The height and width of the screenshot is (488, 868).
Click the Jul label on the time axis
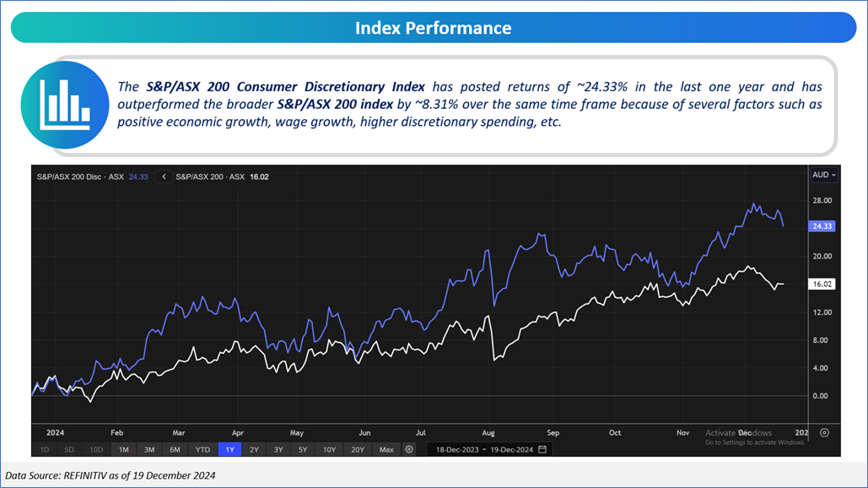[x=421, y=432]
